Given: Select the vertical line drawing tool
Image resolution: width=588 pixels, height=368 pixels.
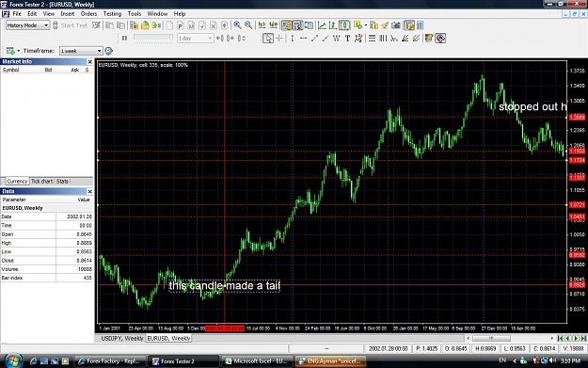Looking at the screenshot, I should click(x=293, y=39).
